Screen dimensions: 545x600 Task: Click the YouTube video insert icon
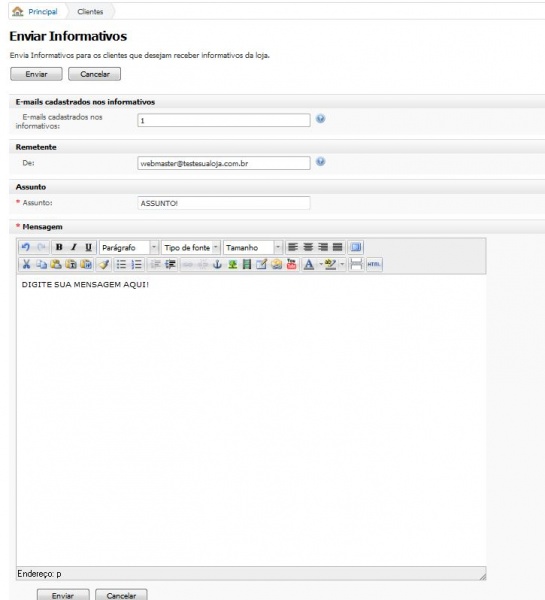coord(291,264)
